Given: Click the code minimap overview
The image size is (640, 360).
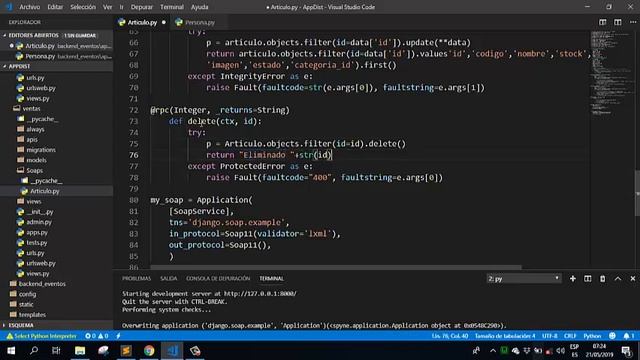Looking at the screenshot, I should [611, 73].
